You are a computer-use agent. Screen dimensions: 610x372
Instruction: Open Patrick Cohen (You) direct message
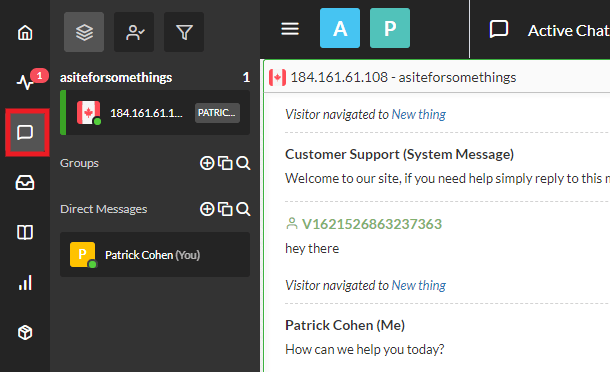(155, 254)
